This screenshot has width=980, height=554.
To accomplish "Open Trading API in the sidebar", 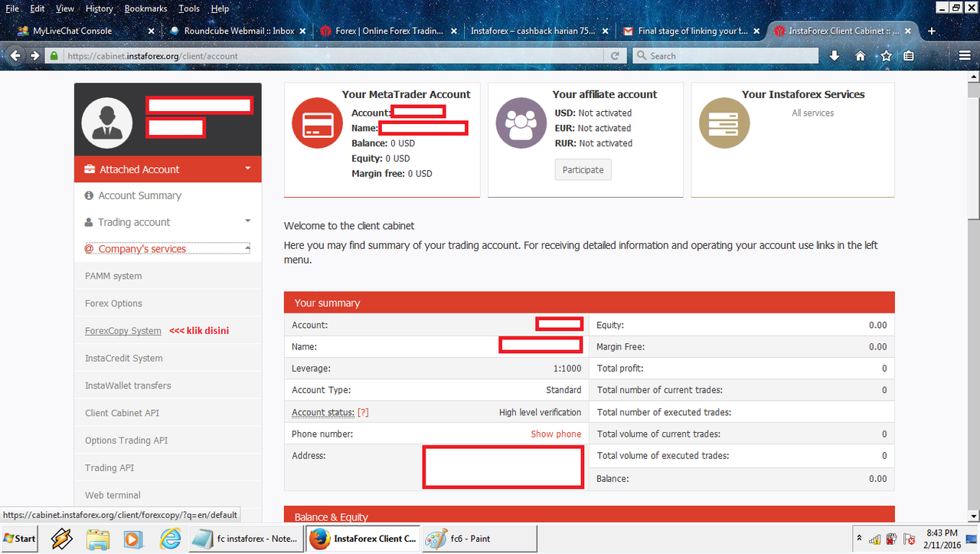I will click(x=109, y=467).
